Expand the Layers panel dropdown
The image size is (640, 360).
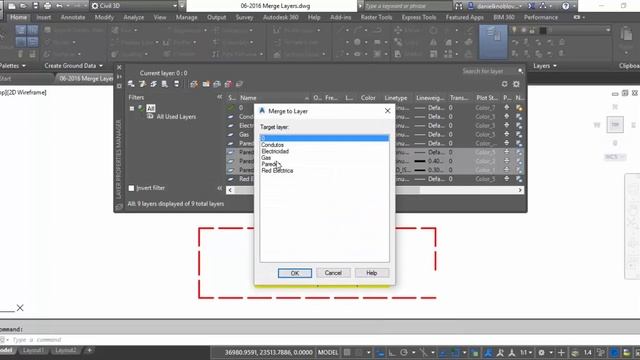click(x=545, y=66)
